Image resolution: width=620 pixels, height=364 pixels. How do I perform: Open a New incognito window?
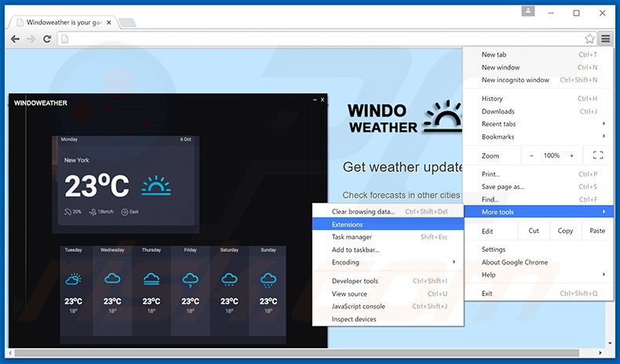tap(538, 80)
